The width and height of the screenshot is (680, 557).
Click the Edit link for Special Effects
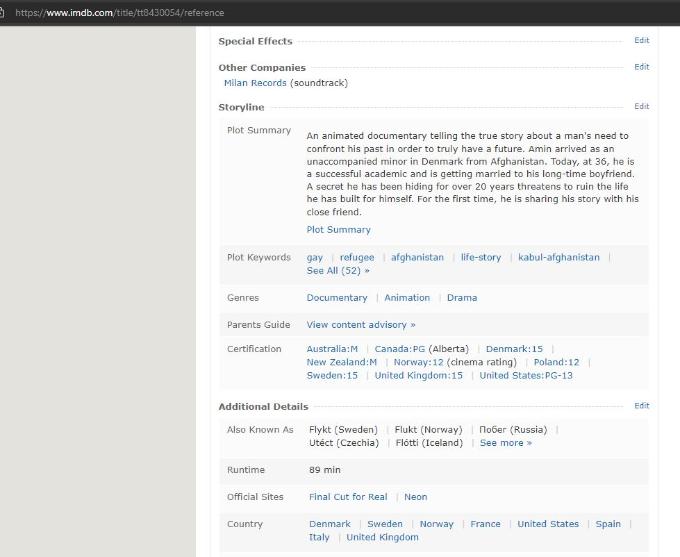click(641, 41)
